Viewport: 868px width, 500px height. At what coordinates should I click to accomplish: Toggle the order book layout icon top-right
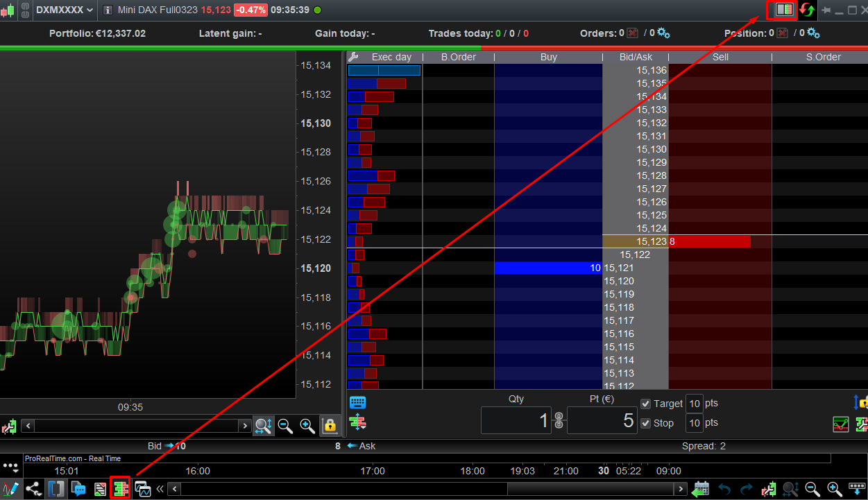click(785, 10)
